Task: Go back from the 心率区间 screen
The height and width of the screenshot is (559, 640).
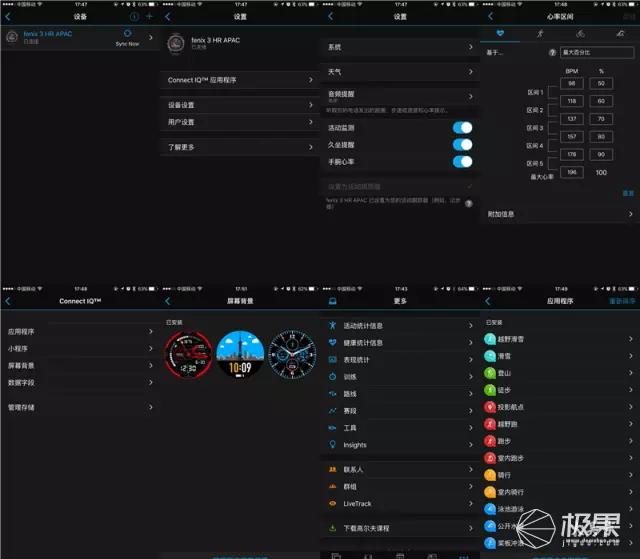Action: (490, 16)
